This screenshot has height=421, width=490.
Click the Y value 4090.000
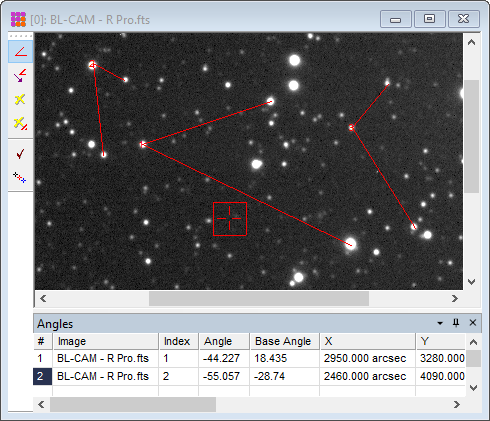[442, 376]
